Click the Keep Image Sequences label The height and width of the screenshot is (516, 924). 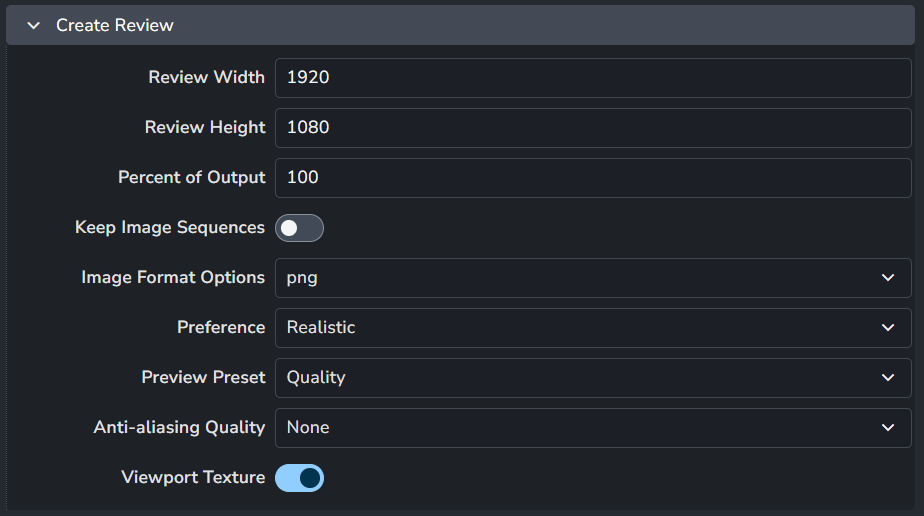click(170, 227)
